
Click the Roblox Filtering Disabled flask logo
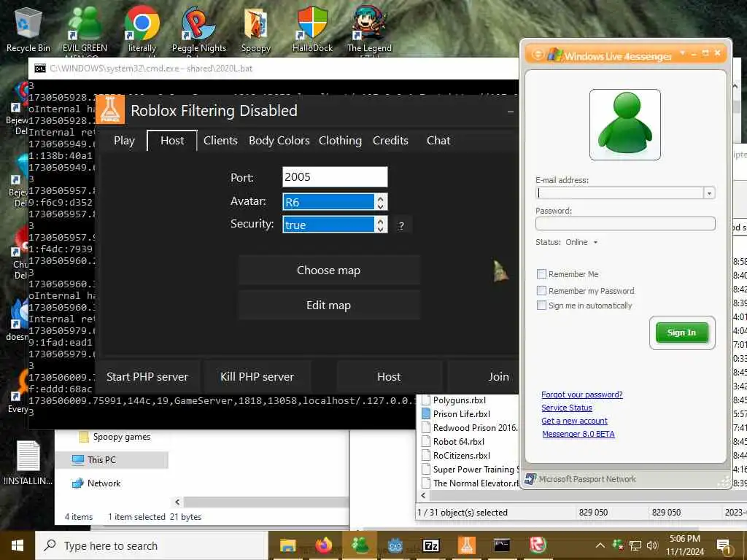110,109
